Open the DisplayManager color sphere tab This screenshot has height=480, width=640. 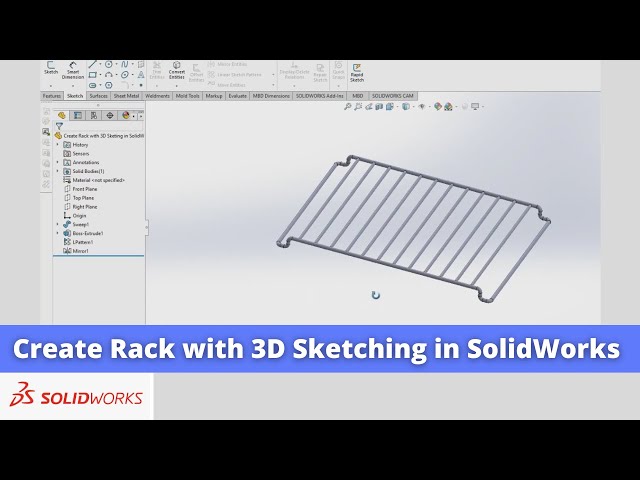click(x=125, y=115)
